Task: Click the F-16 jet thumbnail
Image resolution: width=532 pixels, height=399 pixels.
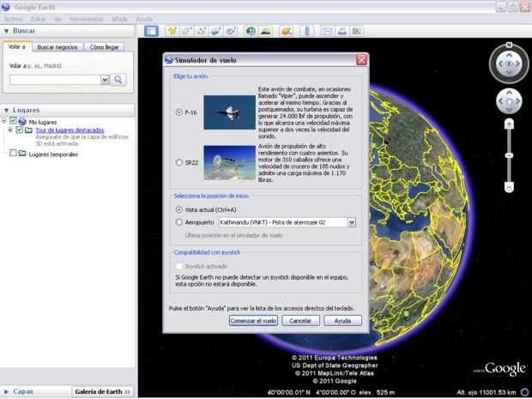Action: 229,112
